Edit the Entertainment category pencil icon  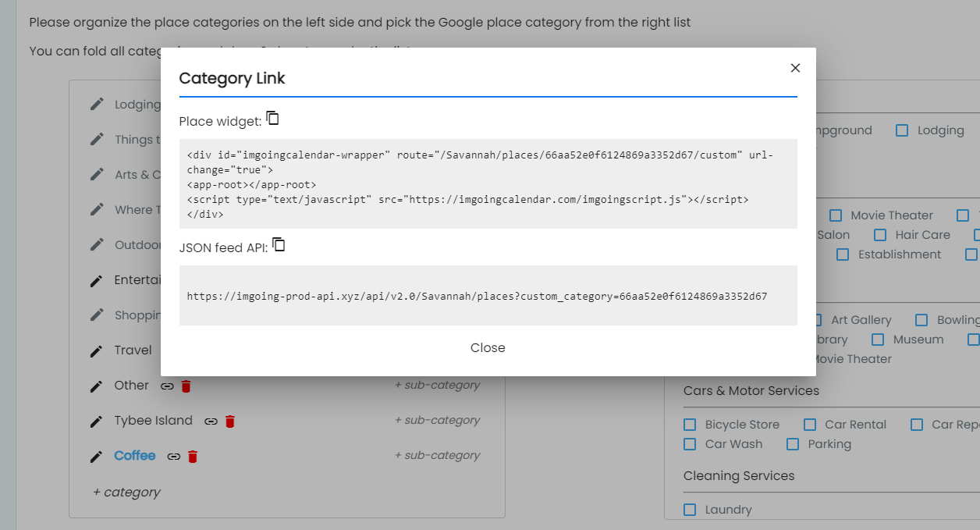(97, 280)
